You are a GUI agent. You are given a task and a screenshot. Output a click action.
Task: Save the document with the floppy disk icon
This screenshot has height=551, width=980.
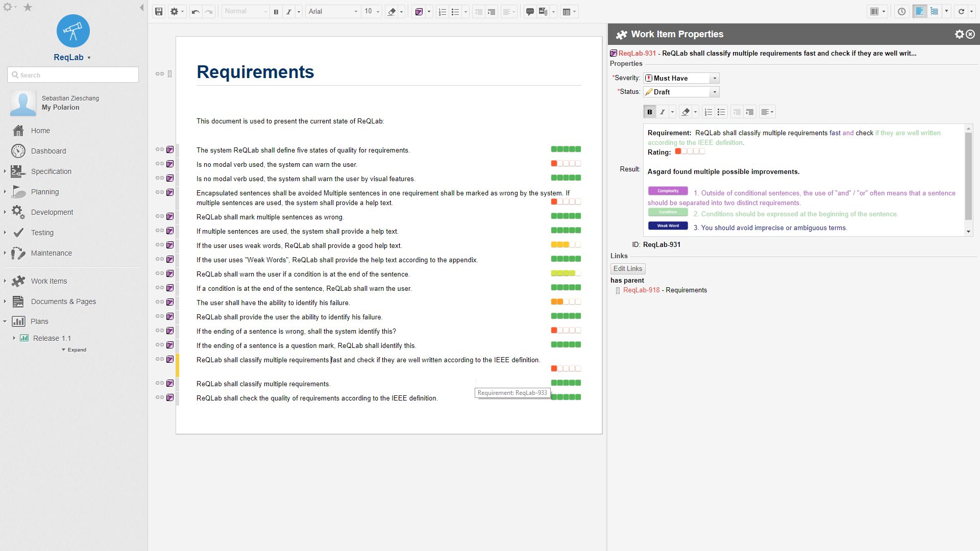(x=159, y=12)
